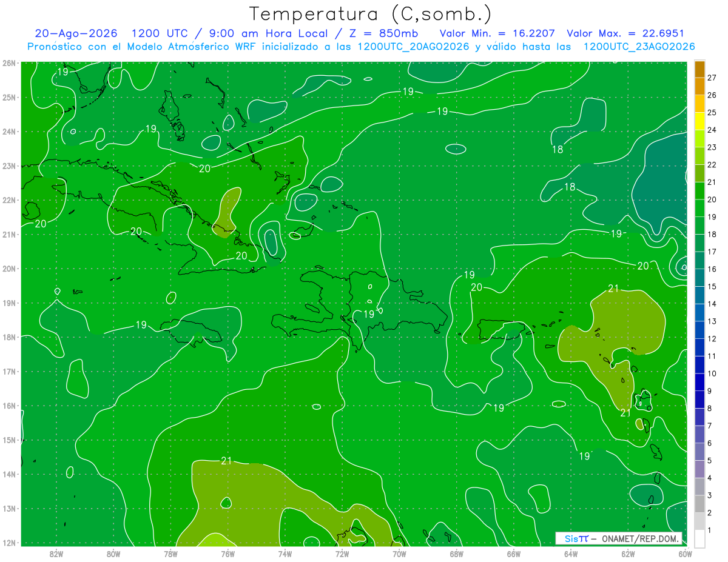
Task: Click the latitude label '18N'
Action: pyautogui.click(x=9, y=337)
